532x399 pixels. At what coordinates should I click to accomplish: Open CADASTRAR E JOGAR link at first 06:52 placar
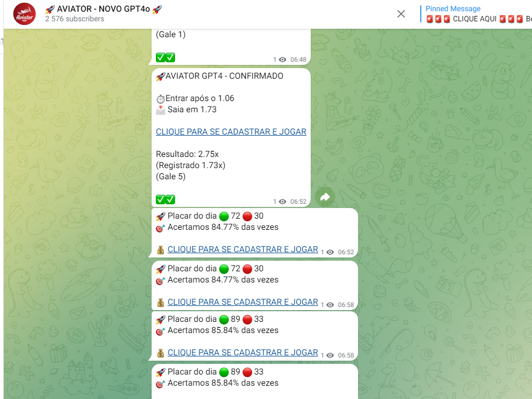pos(243,250)
